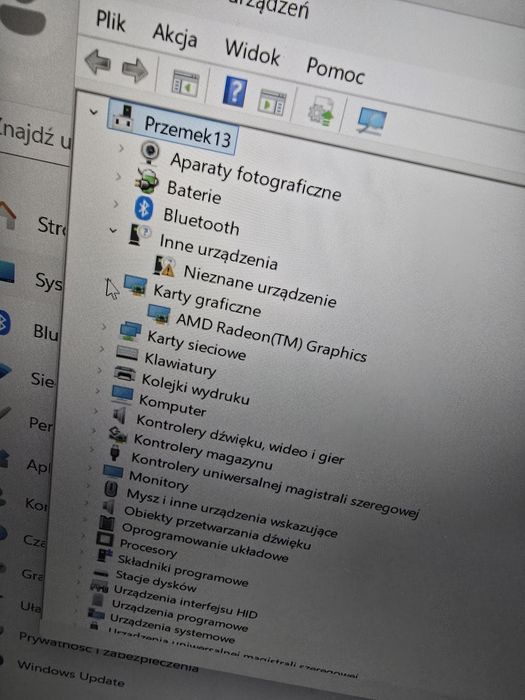Select the Karty graficzne entry
This screenshot has height=700, width=525.
207,300
